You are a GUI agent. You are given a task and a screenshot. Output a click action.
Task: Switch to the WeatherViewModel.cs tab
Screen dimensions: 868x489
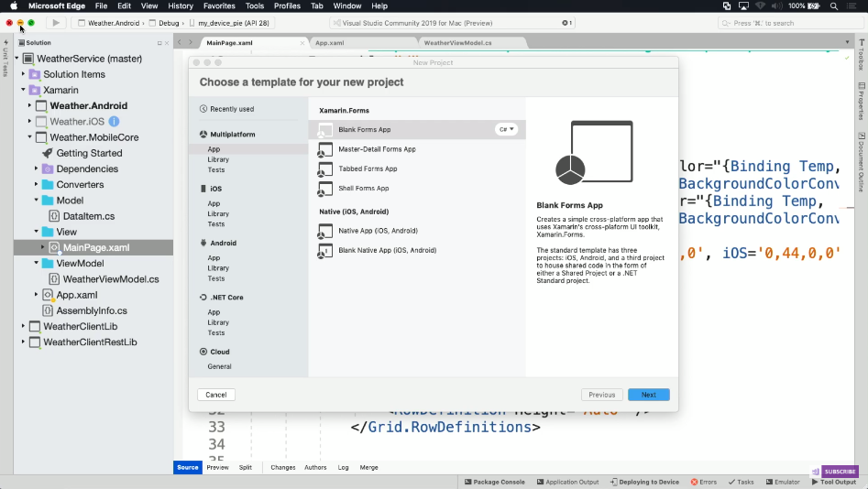[457, 43]
